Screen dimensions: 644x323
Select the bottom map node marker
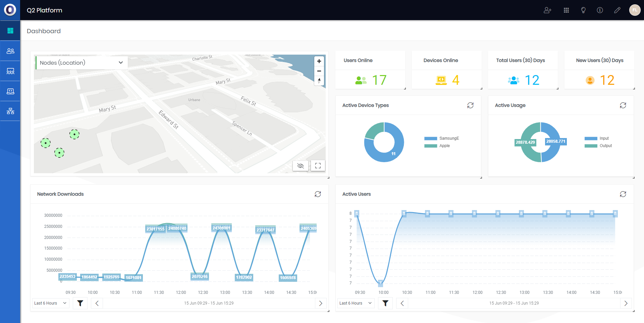click(x=59, y=153)
